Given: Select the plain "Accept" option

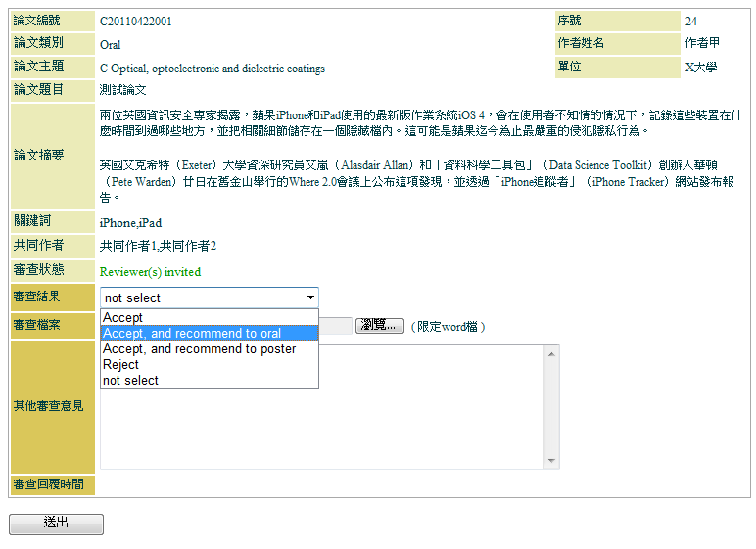Looking at the screenshot, I should tap(209, 318).
